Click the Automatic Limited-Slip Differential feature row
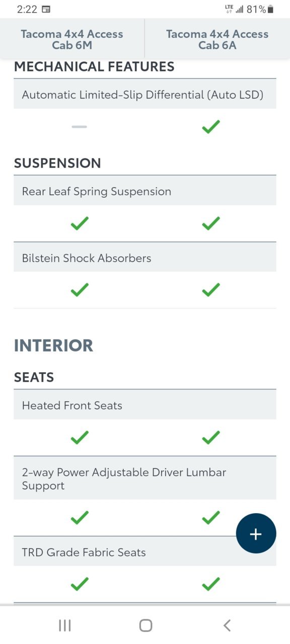This screenshot has height=644, width=290. click(x=145, y=94)
